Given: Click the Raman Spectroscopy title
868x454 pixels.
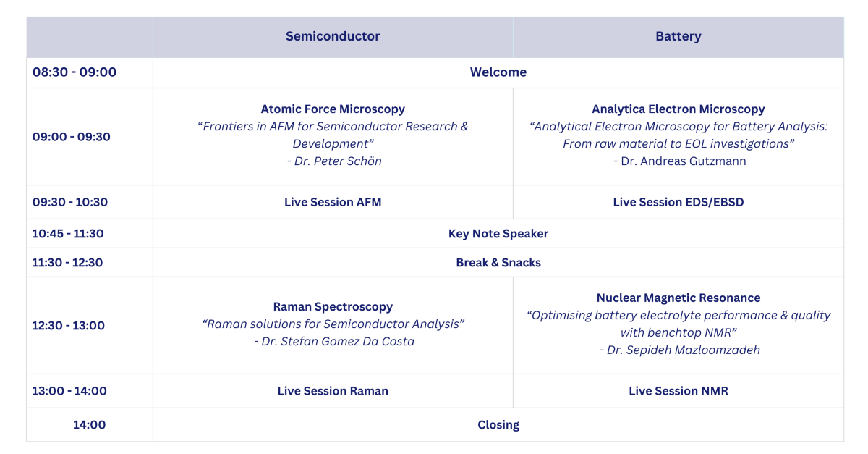Looking at the screenshot, I should click(x=333, y=307).
